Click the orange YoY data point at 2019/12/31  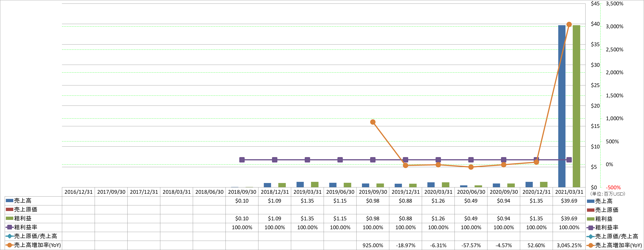tap(405, 165)
